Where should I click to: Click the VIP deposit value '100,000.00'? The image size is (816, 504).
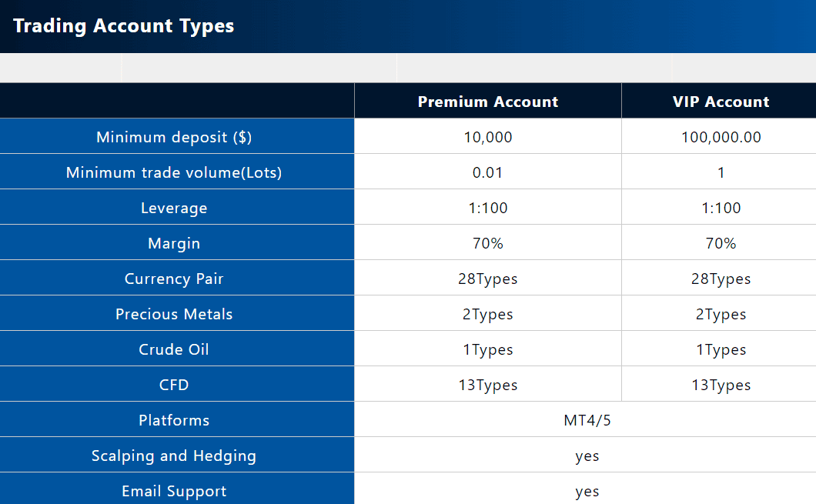[721, 137]
